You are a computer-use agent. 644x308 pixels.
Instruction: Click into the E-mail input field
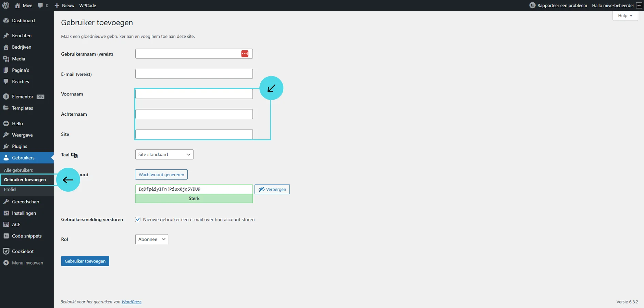(194, 74)
